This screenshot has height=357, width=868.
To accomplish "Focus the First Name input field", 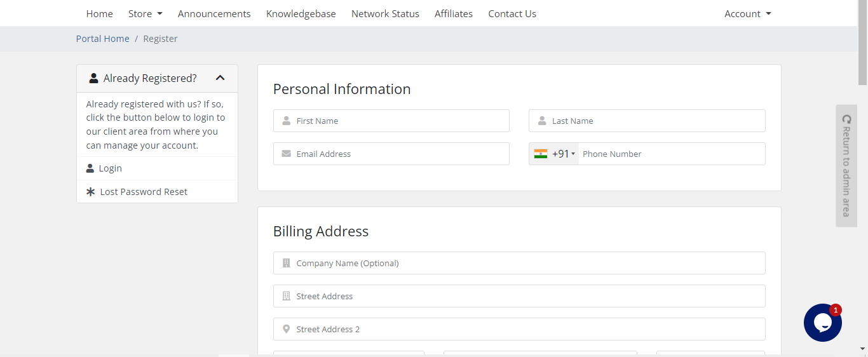I will click(x=400, y=121).
